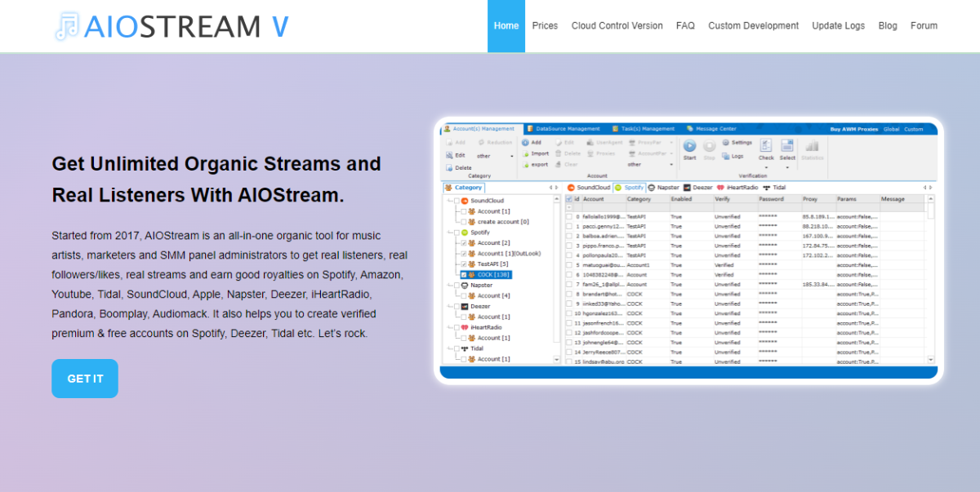Click the iHeartRadio icon in the category tree
The width and height of the screenshot is (980, 492).
[465, 328]
